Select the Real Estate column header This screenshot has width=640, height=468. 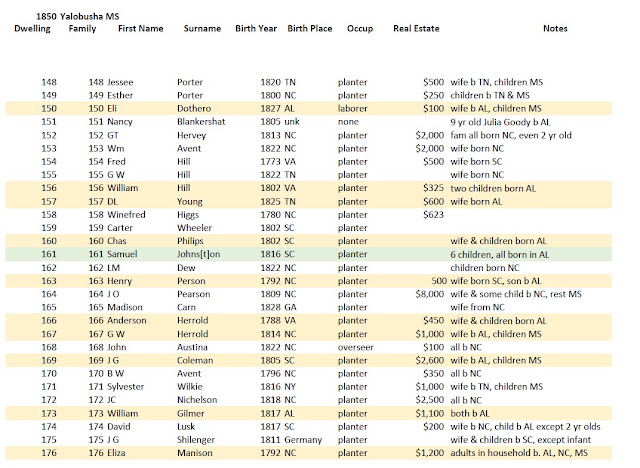coord(416,29)
